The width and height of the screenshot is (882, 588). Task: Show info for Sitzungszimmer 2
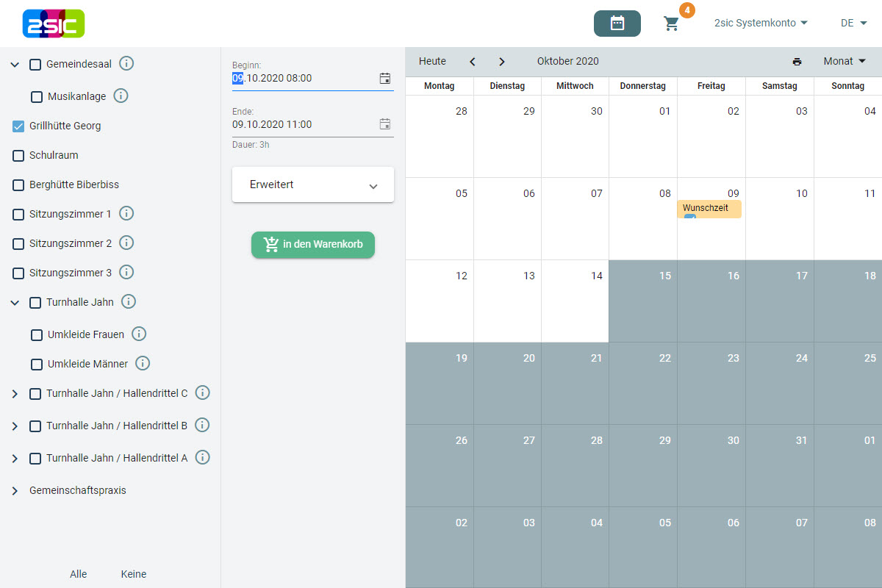point(126,243)
